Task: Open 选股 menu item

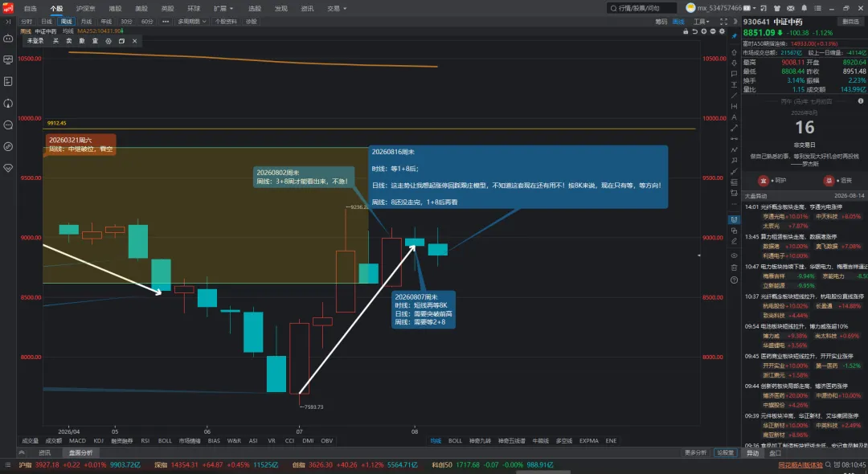Action: coord(255,8)
